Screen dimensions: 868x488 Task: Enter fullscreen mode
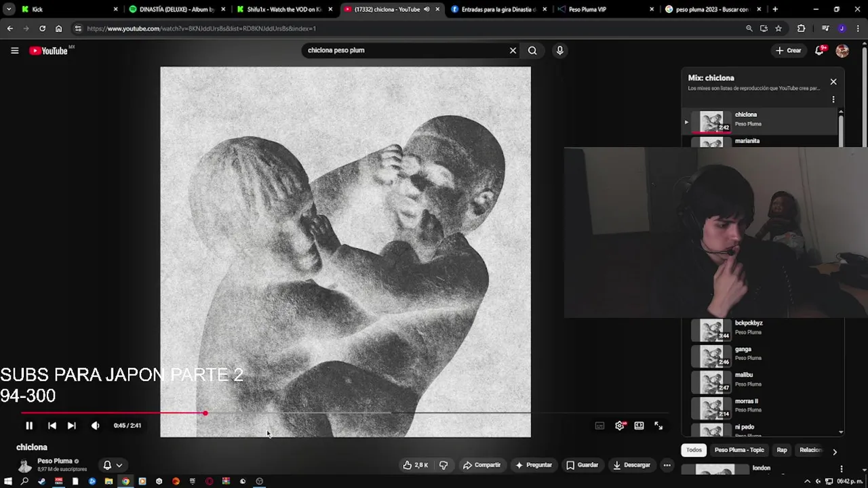[658, 426]
